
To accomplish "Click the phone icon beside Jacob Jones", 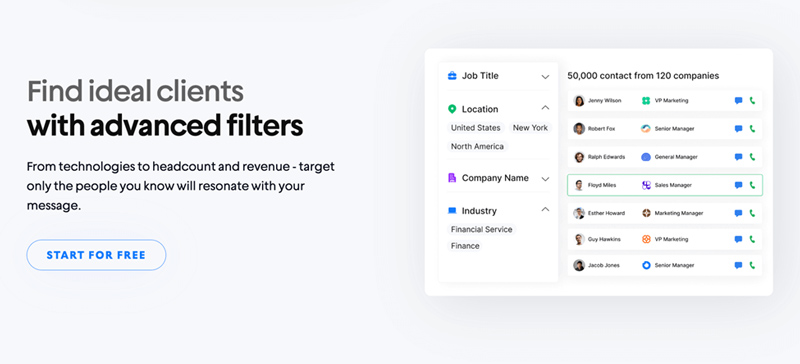I will click(752, 265).
